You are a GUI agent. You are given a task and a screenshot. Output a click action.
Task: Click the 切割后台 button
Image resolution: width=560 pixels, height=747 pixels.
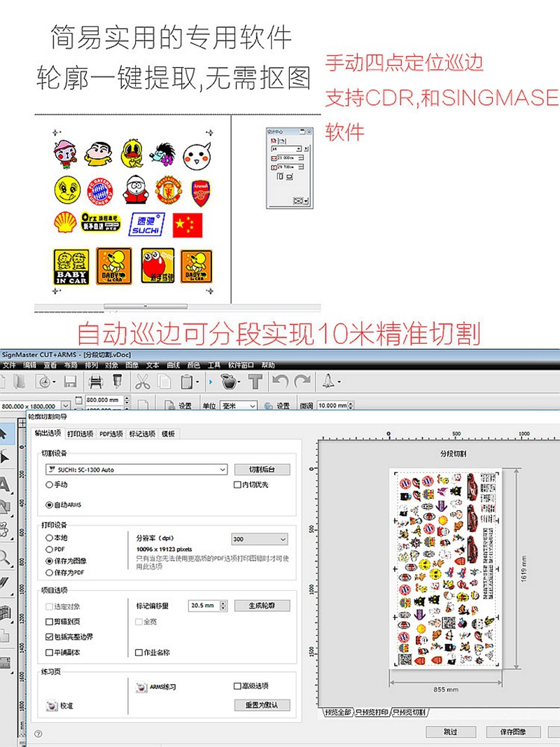(x=262, y=470)
